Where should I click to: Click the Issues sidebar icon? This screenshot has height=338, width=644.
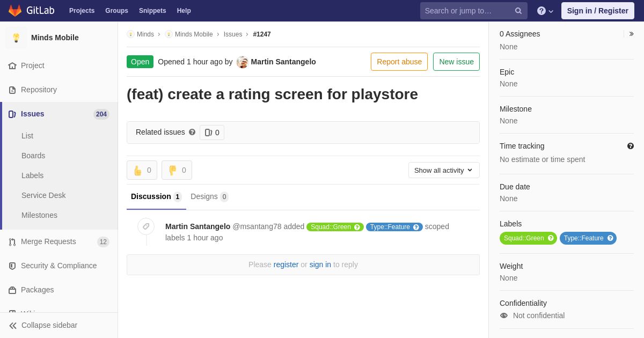(x=12, y=114)
